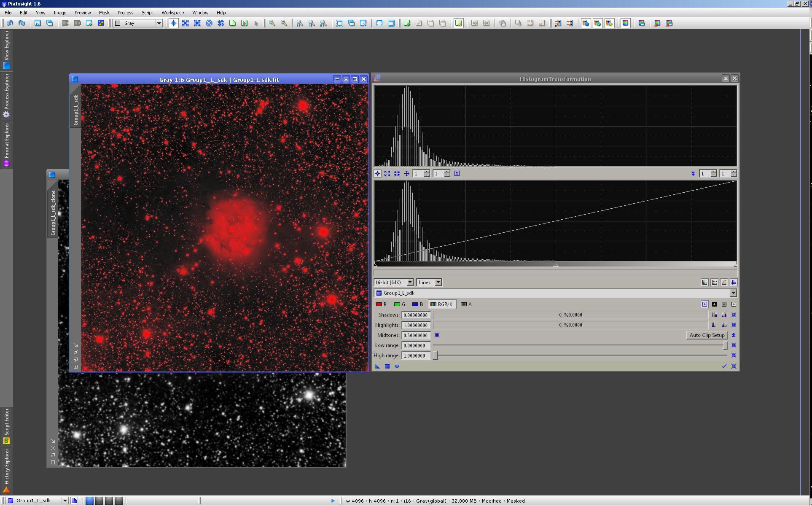Select the R channel

coord(381,304)
